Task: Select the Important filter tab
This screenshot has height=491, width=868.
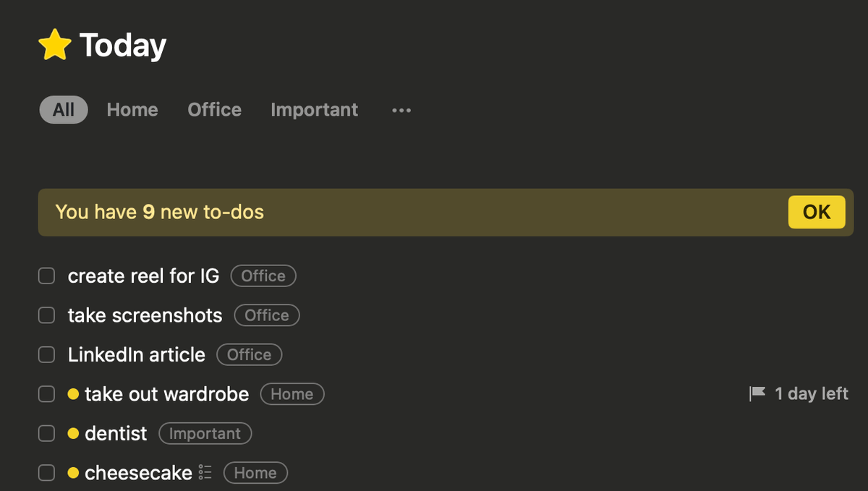Action: click(314, 110)
